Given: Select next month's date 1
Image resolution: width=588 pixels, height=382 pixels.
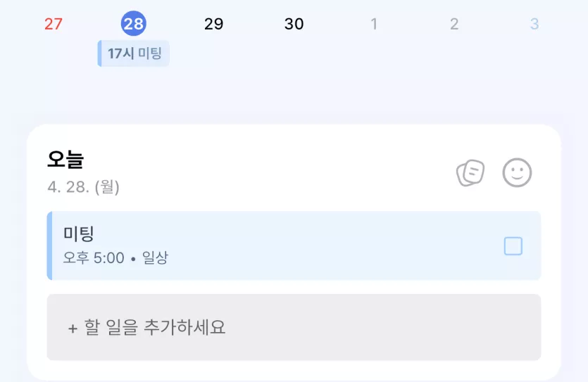Looking at the screenshot, I should (374, 24).
